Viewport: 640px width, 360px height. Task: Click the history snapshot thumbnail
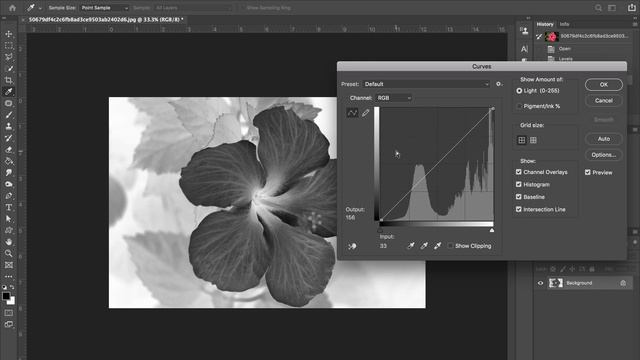552,36
